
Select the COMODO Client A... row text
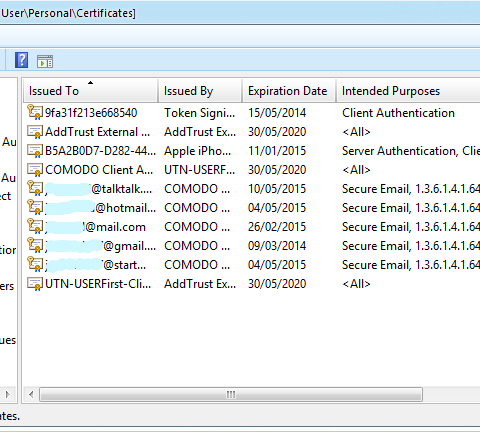click(99, 170)
